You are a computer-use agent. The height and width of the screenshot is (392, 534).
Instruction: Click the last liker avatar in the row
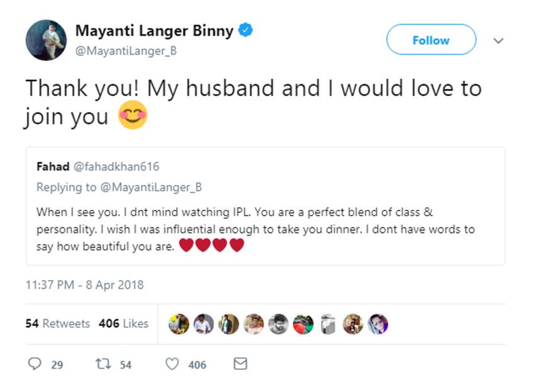[378, 324]
